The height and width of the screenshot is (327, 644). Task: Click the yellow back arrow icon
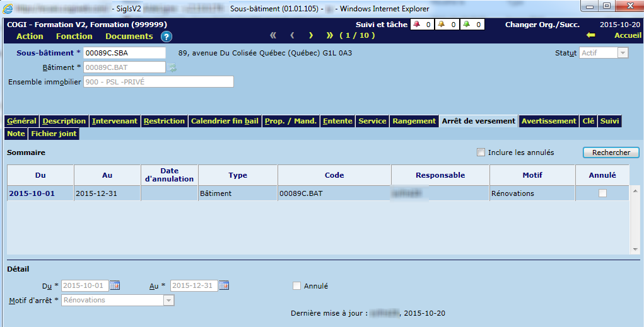[590, 36]
